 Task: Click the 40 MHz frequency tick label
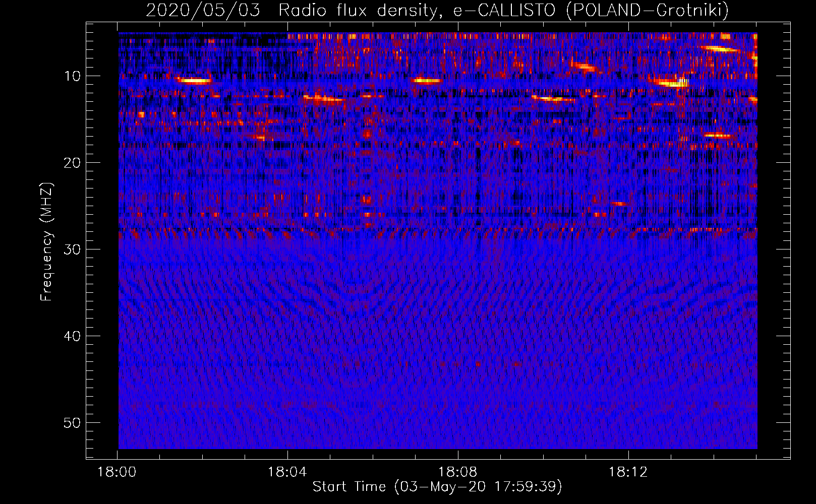tap(73, 336)
